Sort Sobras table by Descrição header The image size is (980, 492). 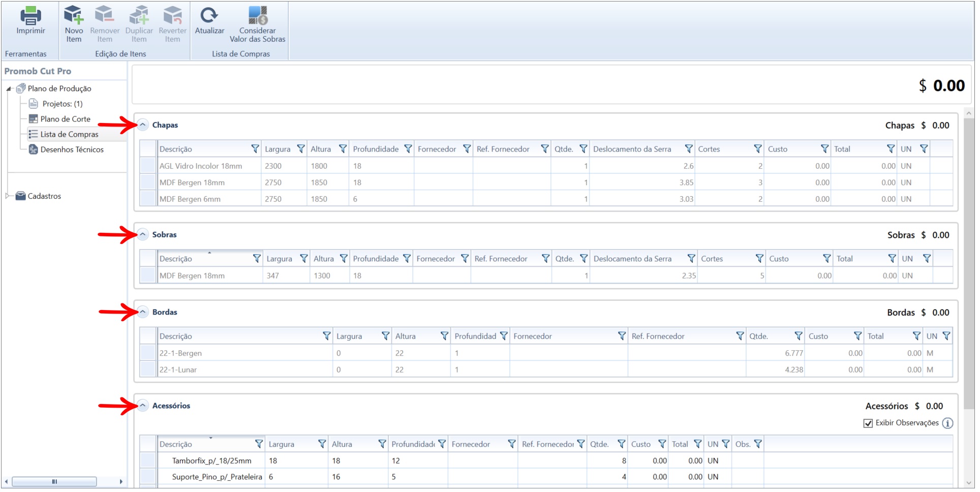176,259
